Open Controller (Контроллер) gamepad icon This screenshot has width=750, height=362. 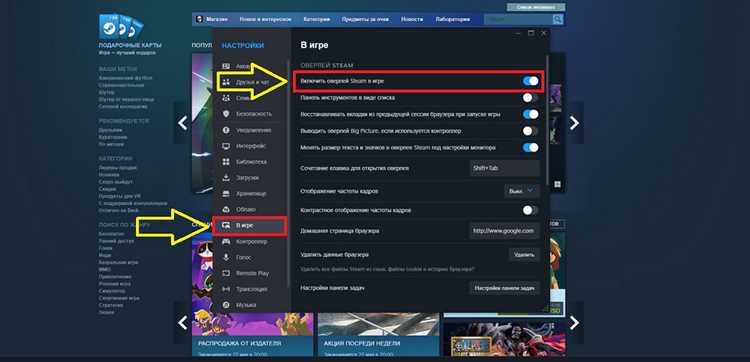click(227, 242)
